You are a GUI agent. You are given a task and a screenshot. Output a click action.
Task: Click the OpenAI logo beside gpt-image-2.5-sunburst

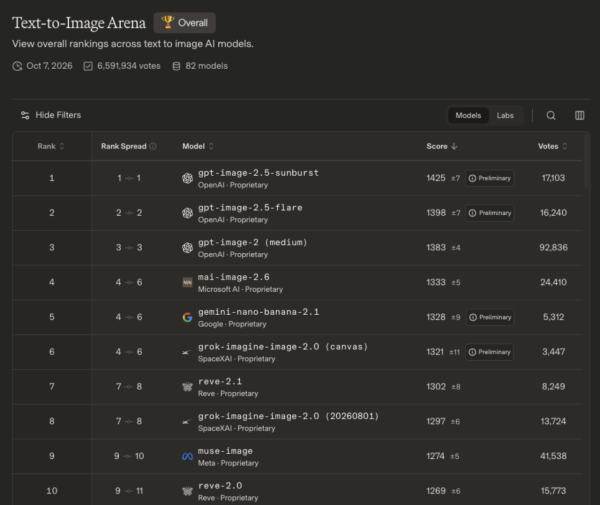click(187, 178)
